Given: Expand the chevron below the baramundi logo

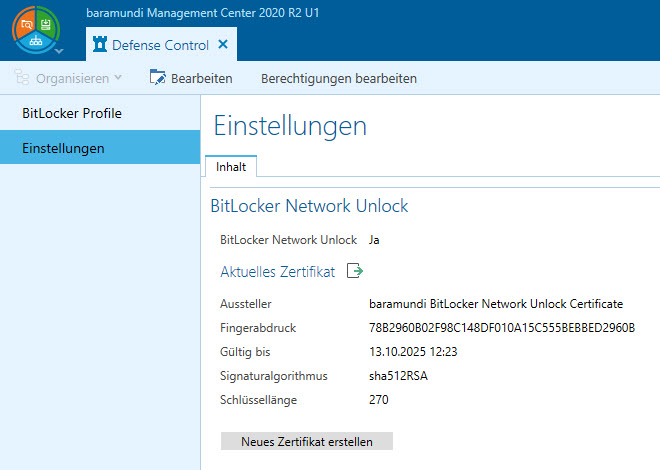Looking at the screenshot, I should click(59, 51).
